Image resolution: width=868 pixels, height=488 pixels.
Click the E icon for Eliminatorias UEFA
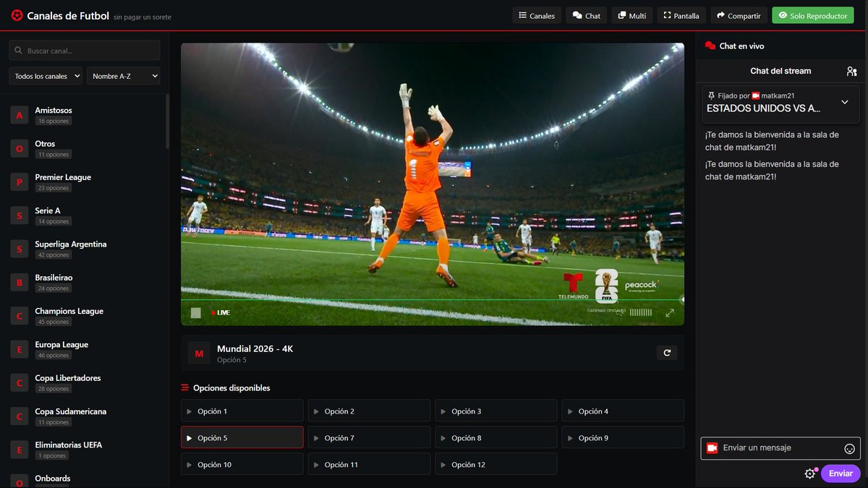coord(20,450)
